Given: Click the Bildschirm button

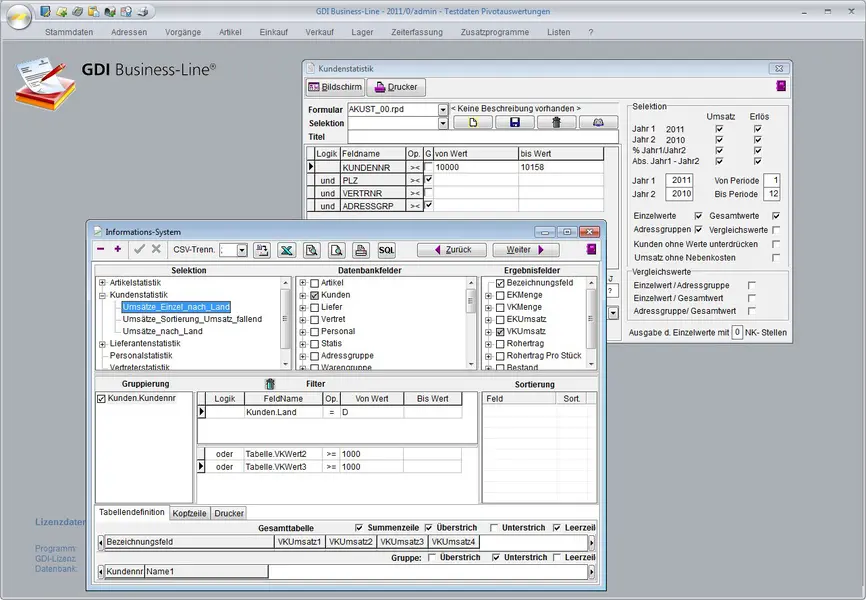Looking at the screenshot, I should click(x=334, y=87).
